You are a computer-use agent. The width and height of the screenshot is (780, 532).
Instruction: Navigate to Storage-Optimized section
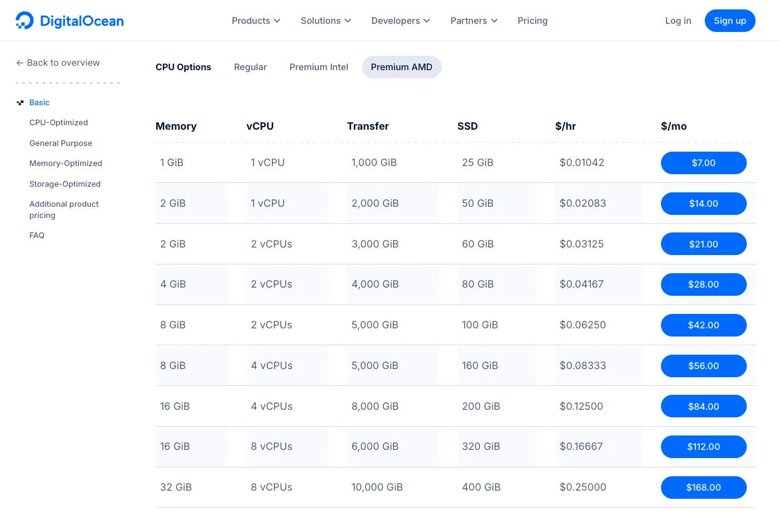[x=65, y=184]
